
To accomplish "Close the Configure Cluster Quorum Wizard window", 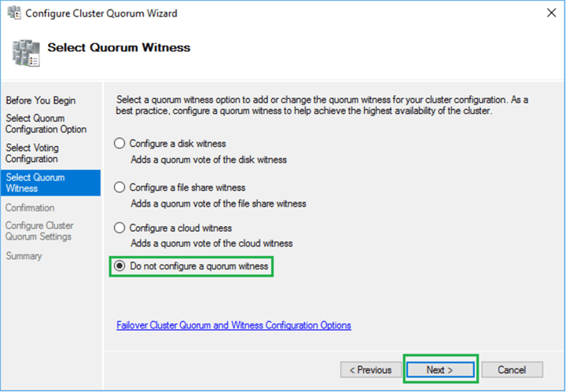I will 551,13.
